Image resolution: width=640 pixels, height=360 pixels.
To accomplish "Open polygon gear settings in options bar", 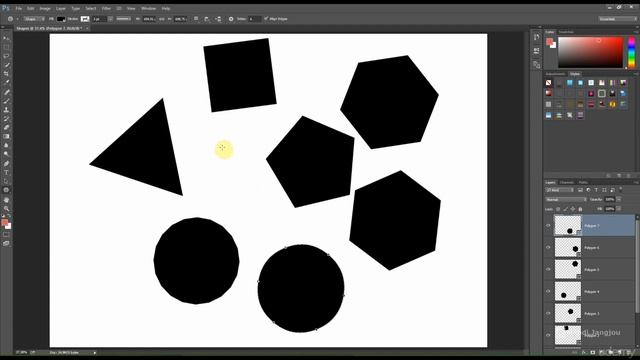I will point(231,19).
